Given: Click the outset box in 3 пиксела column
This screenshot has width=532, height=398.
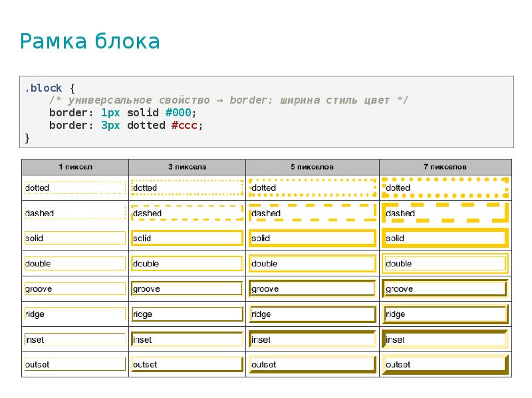Looking at the screenshot, I should pos(188,364).
